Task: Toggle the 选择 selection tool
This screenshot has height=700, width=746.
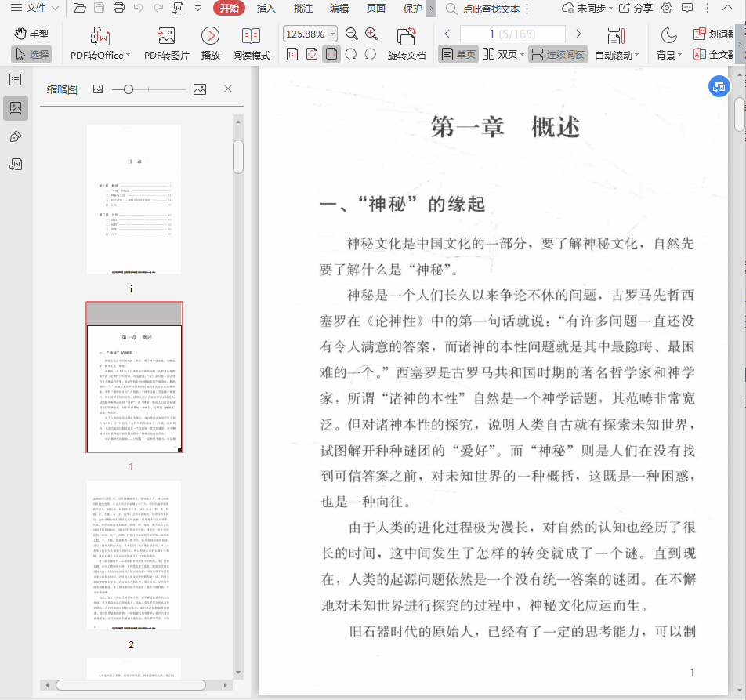Action: point(31,54)
